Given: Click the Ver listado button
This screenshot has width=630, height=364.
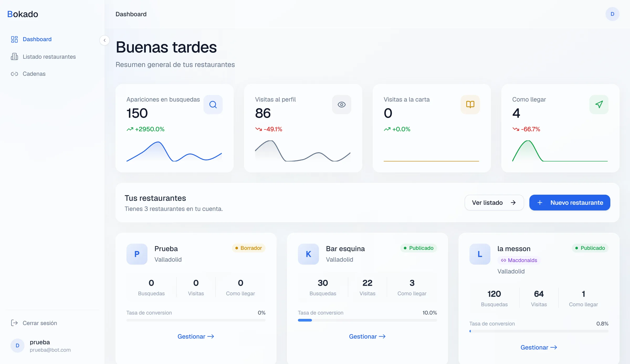Looking at the screenshot, I should (494, 203).
